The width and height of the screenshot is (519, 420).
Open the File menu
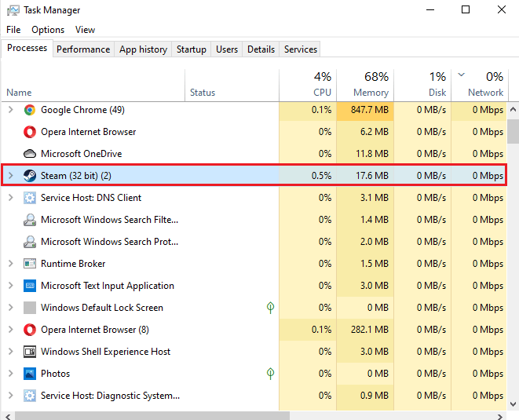[x=13, y=30]
